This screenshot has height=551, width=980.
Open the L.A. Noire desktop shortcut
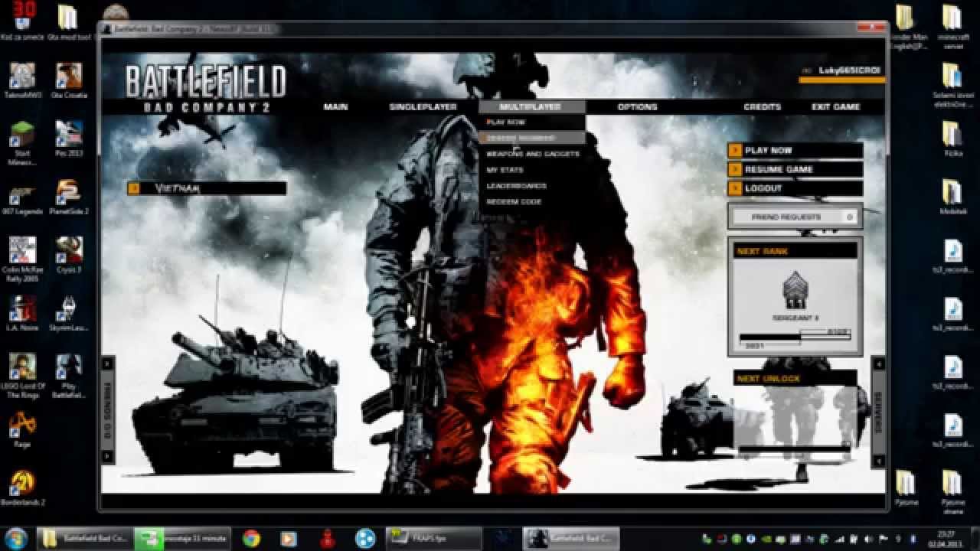point(22,314)
